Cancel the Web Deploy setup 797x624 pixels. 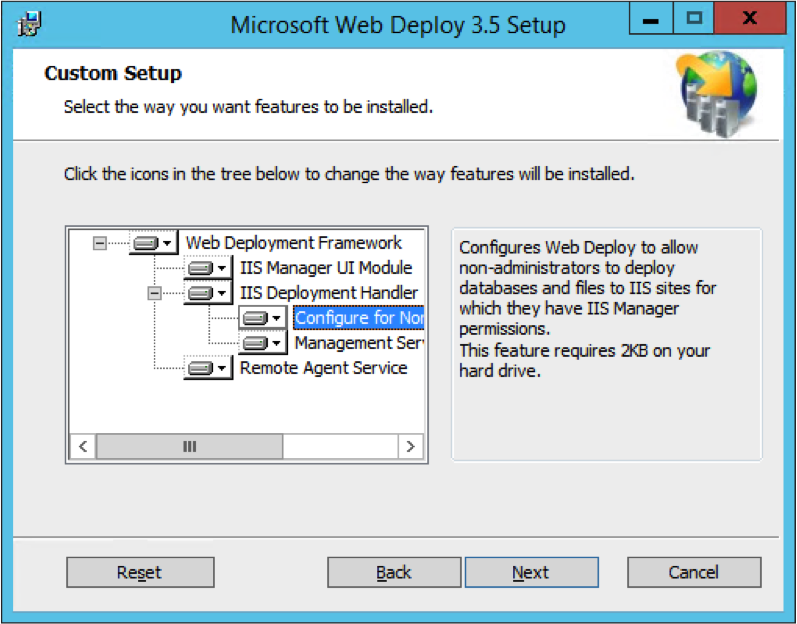tap(694, 572)
